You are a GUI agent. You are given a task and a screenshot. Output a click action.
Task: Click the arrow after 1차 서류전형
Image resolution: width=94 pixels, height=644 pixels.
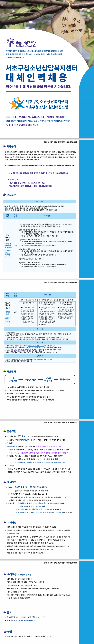(x=21, y=380)
